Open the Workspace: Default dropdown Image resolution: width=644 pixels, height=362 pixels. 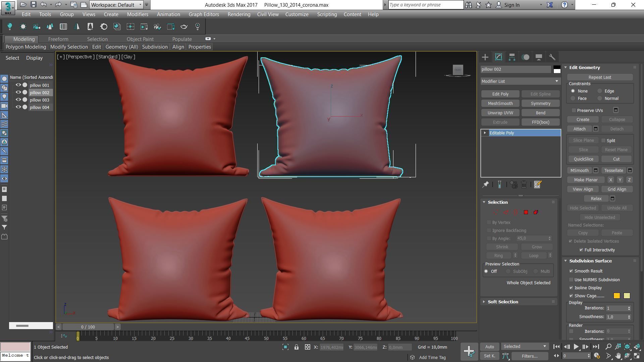(x=116, y=5)
